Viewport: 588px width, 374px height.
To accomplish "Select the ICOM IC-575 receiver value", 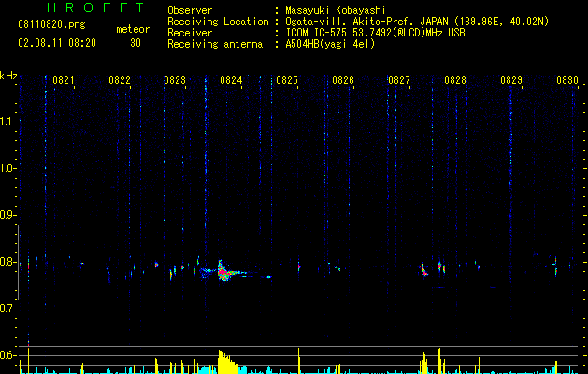I will 375,33.
